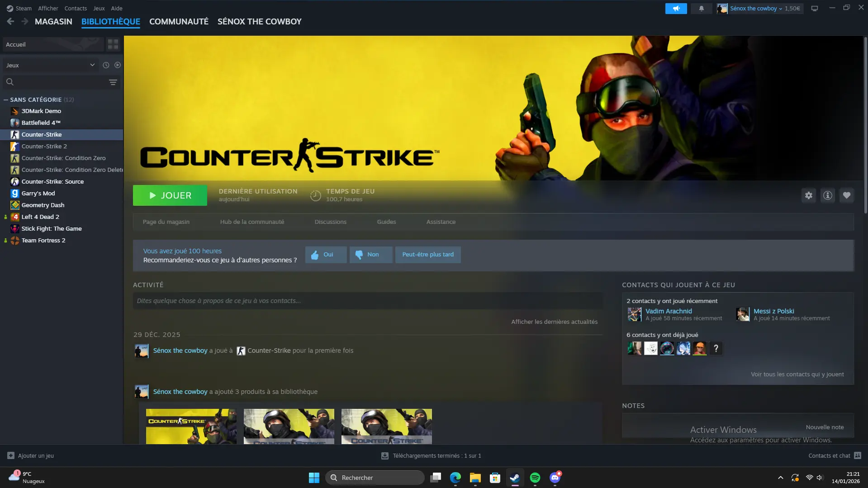Screen dimensions: 868x488
Task: Select Geometry Dash in library list
Action: (x=62, y=205)
